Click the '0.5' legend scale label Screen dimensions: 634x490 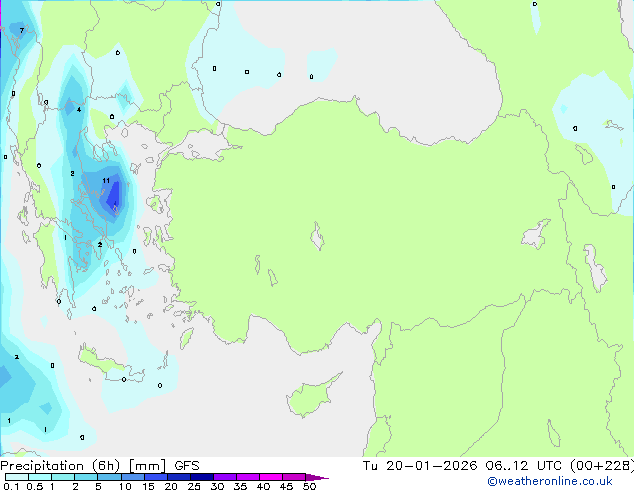pos(35,486)
